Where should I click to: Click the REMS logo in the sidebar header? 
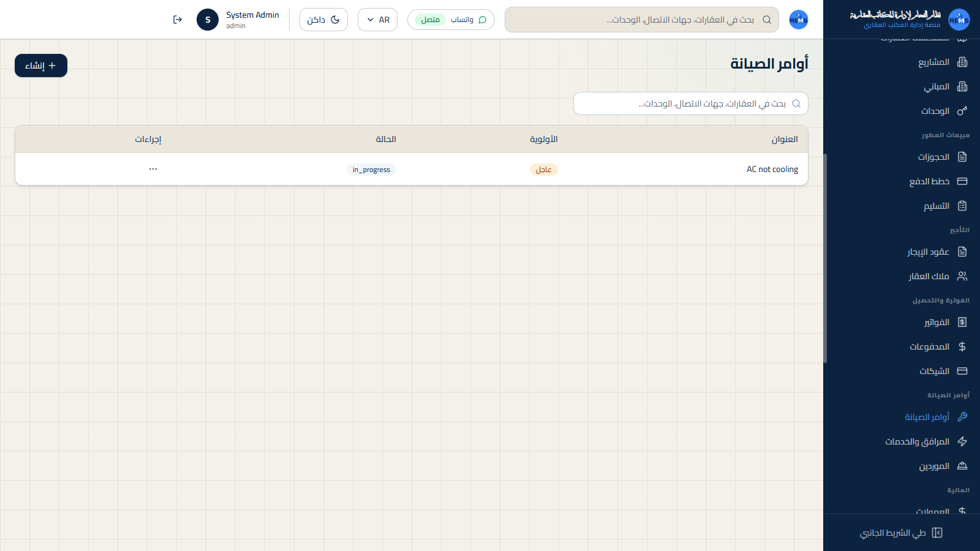(x=959, y=20)
